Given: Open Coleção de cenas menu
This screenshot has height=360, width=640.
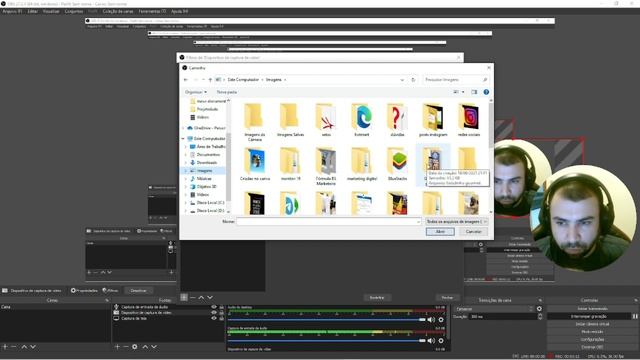Looking at the screenshot, I should click(118, 11).
